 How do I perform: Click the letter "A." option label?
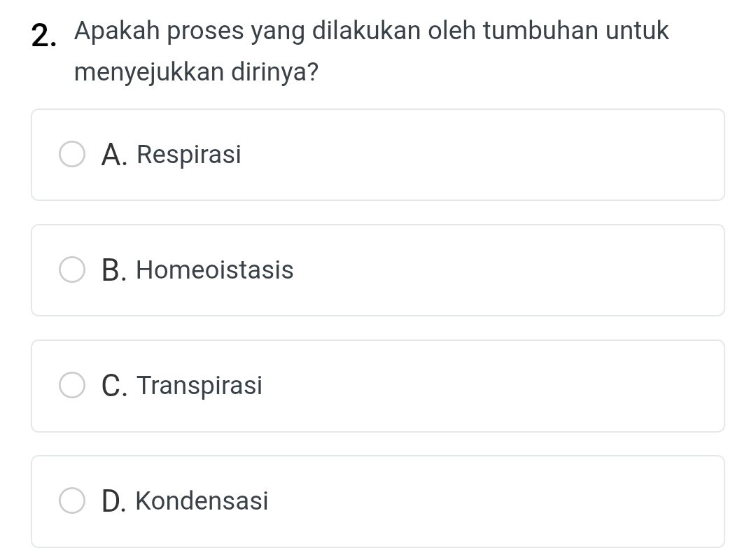click(x=114, y=155)
